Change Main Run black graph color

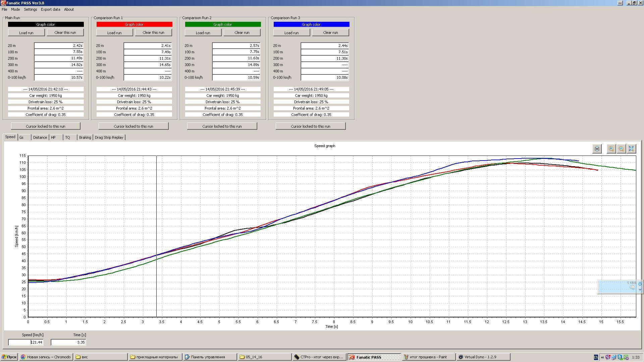pos(46,24)
